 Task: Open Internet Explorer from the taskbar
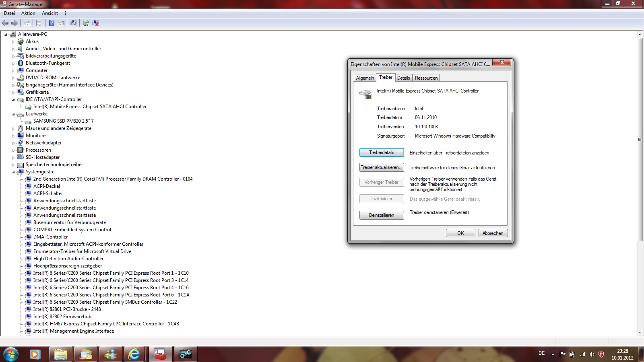pyautogui.click(x=134, y=354)
